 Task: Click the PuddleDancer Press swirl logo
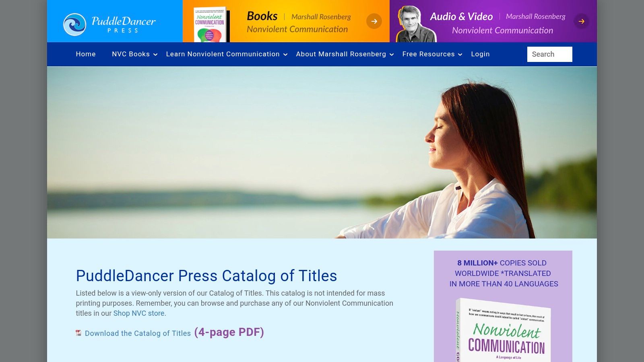(x=74, y=25)
